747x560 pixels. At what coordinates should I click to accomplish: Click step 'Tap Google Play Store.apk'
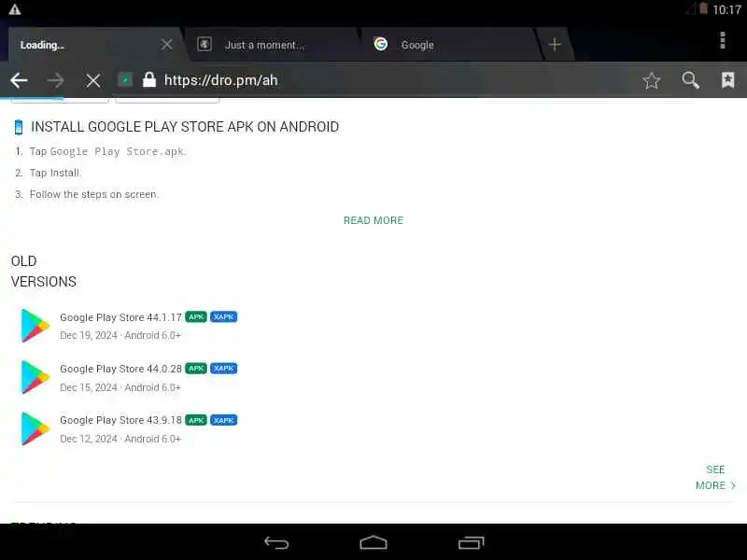coord(107,151)
